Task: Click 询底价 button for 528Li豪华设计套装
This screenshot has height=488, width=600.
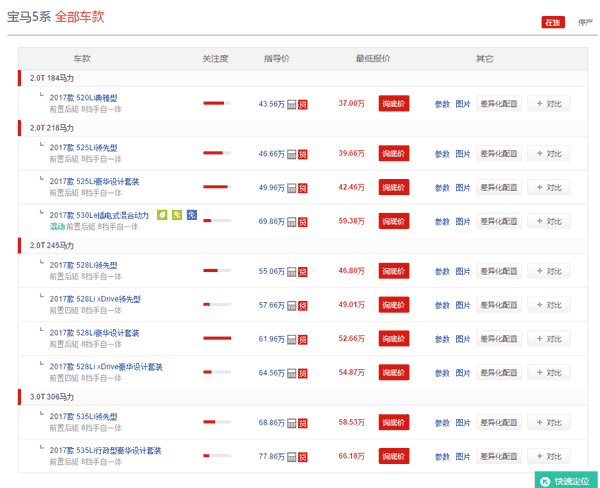Action: [x=394, y=338]
